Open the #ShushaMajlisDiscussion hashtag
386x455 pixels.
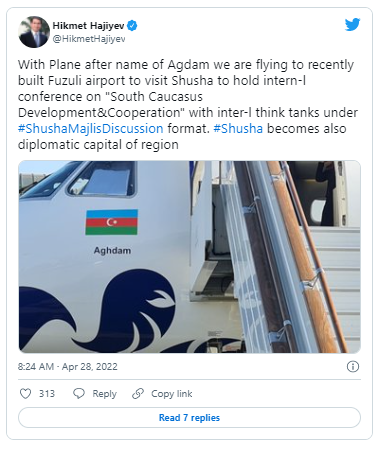(91, 129)
